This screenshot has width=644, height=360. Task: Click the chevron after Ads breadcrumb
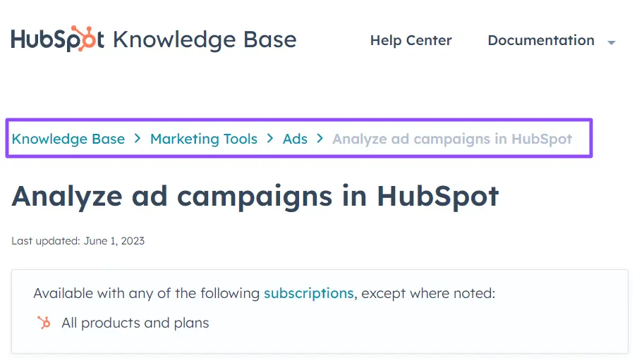tap(320, 139)
